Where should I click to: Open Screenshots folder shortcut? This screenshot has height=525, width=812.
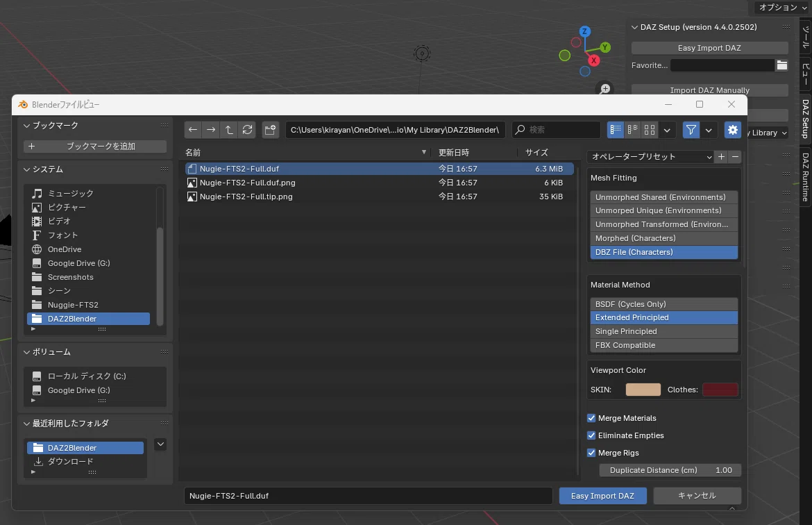(x=89, y=277)
